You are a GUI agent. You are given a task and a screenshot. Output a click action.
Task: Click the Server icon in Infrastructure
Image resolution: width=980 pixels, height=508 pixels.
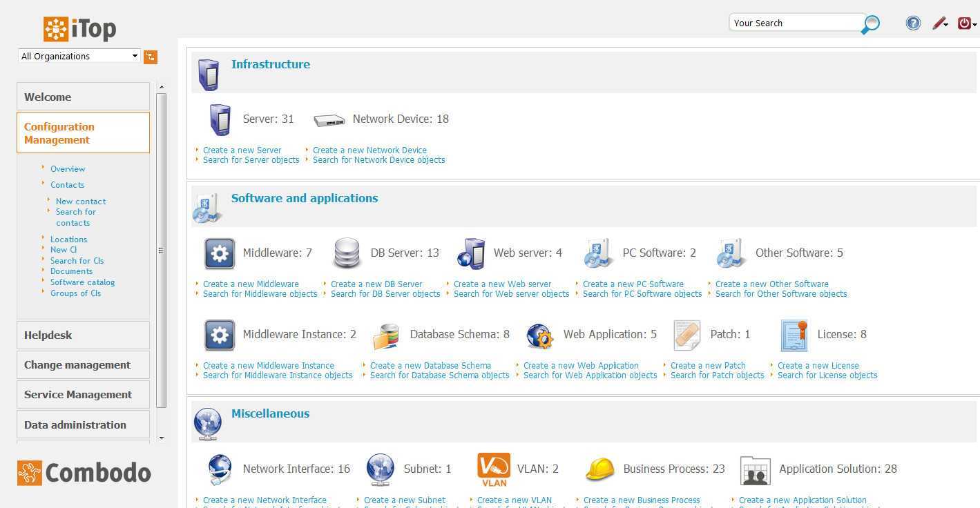(220, 119)
